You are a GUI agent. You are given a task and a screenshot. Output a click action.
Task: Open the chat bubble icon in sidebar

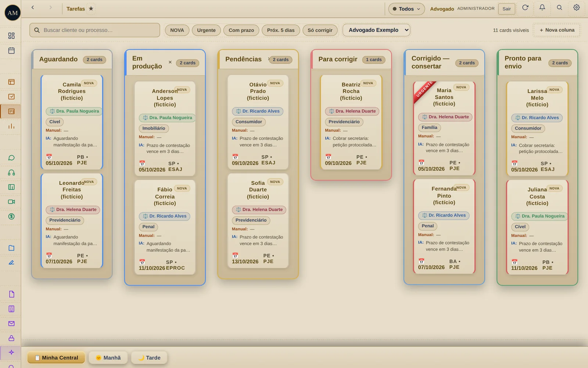(11, 158)
